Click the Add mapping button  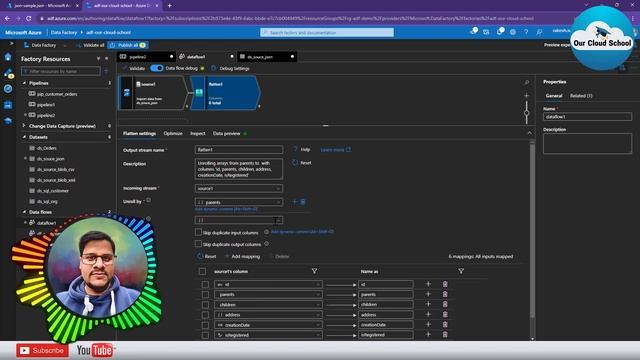242,256
